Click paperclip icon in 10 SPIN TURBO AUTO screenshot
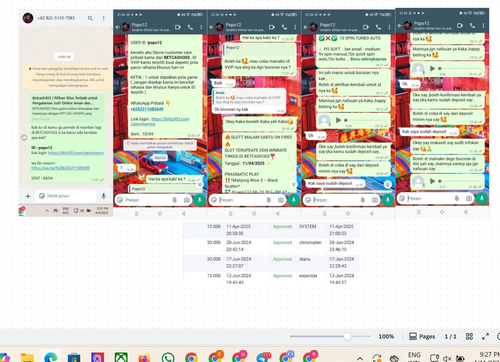Screen dimensions: 500x362 point(363,200)
